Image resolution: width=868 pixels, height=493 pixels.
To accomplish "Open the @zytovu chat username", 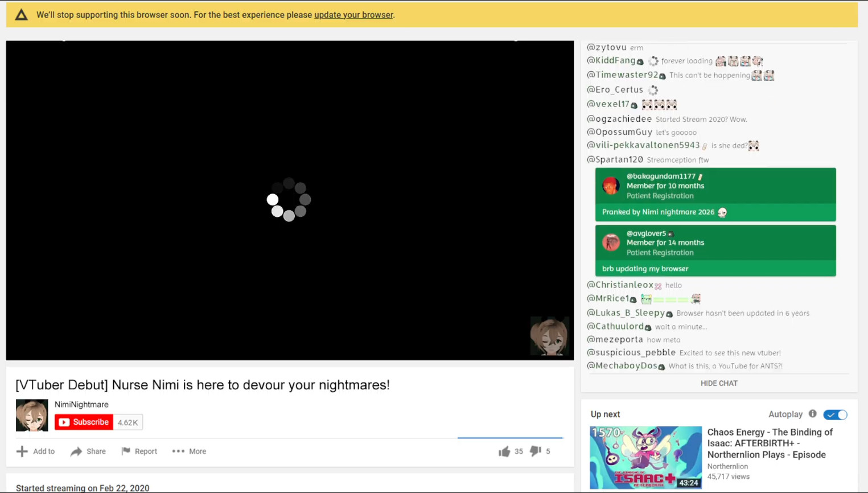I will (607, 47).
